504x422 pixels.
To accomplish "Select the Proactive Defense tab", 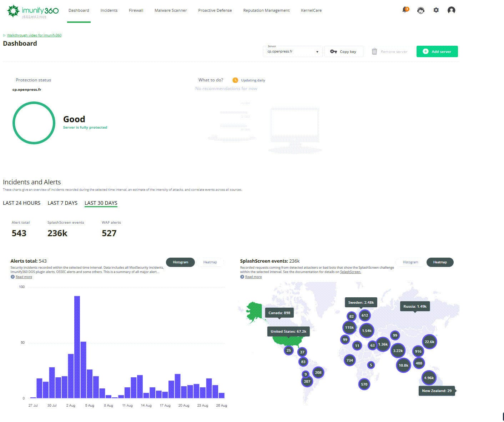I will pos(215,11).
